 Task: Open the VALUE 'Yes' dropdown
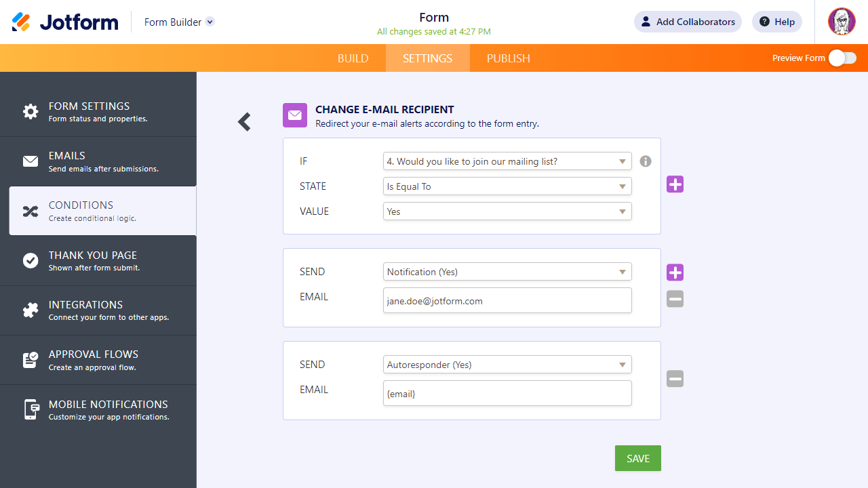coord(507,211)
